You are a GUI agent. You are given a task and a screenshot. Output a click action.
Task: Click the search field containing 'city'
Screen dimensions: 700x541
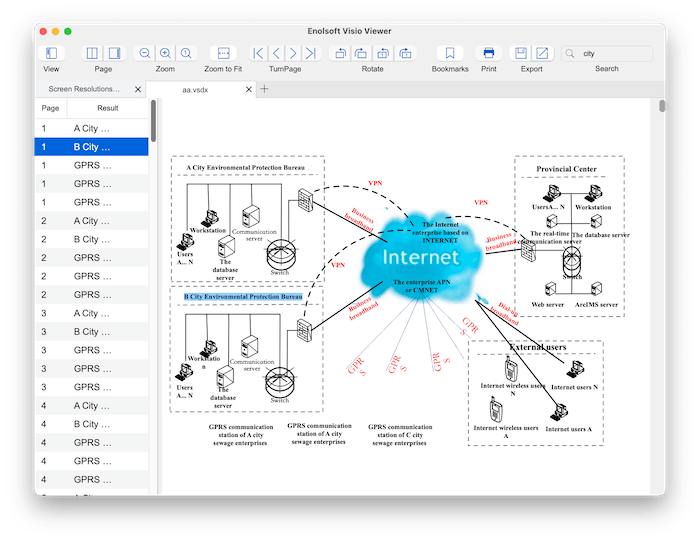point(612,53)
